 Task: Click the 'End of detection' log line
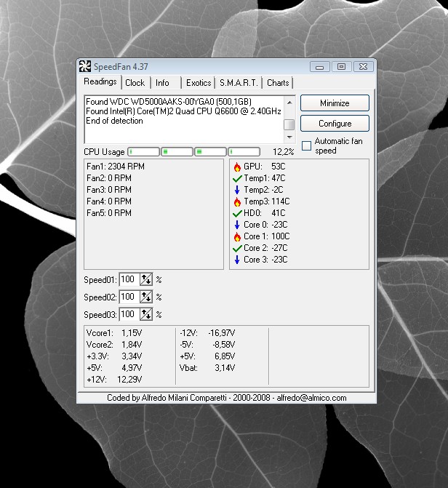point(114,121)
